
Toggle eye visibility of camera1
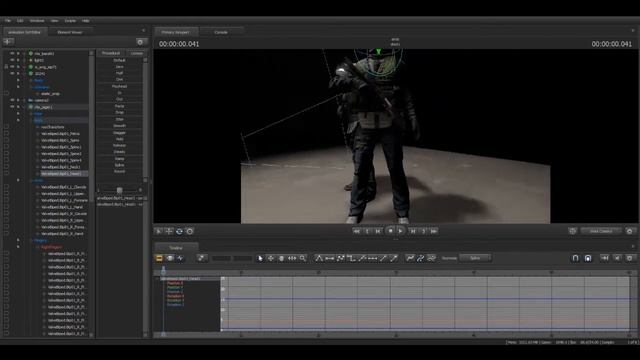[12, 100]
